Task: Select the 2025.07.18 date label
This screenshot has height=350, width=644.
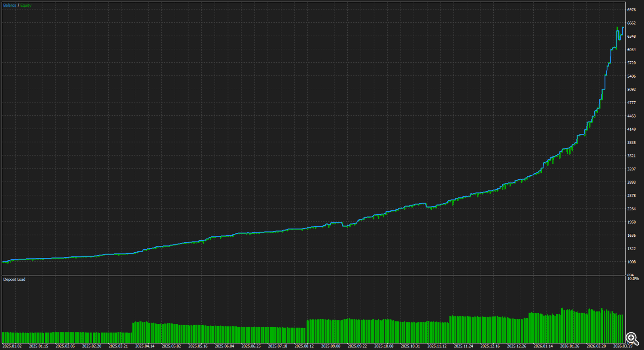Action: pyautogui.click(x=278, y=346)
